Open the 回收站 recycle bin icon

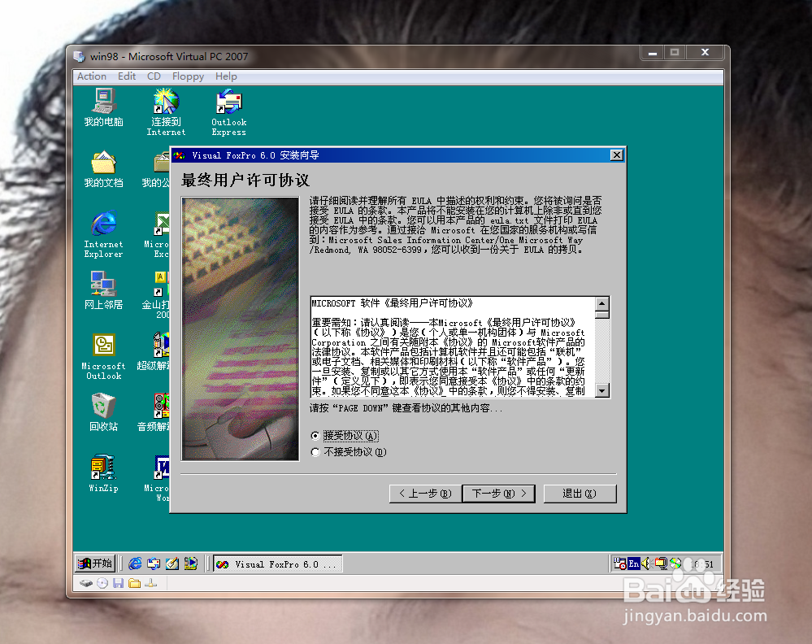click(x=103, y=413)
